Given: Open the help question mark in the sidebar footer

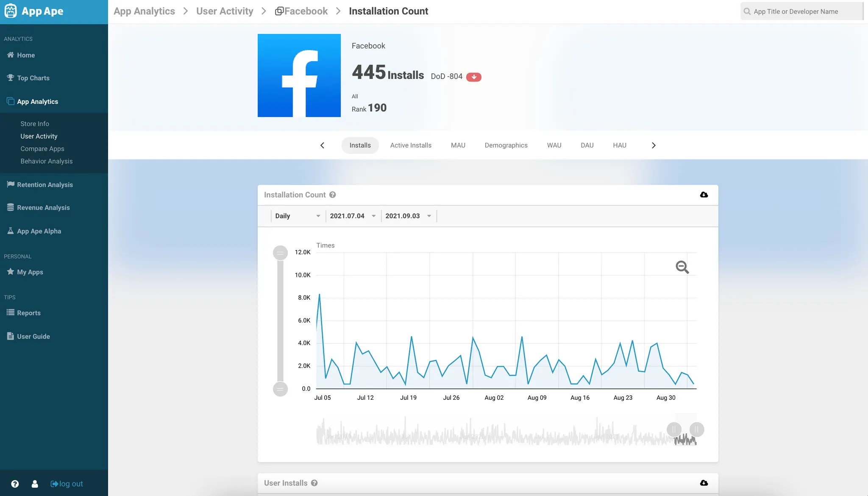Looking at the screenshot, I should pyautogui.click(x=15, y=484).
